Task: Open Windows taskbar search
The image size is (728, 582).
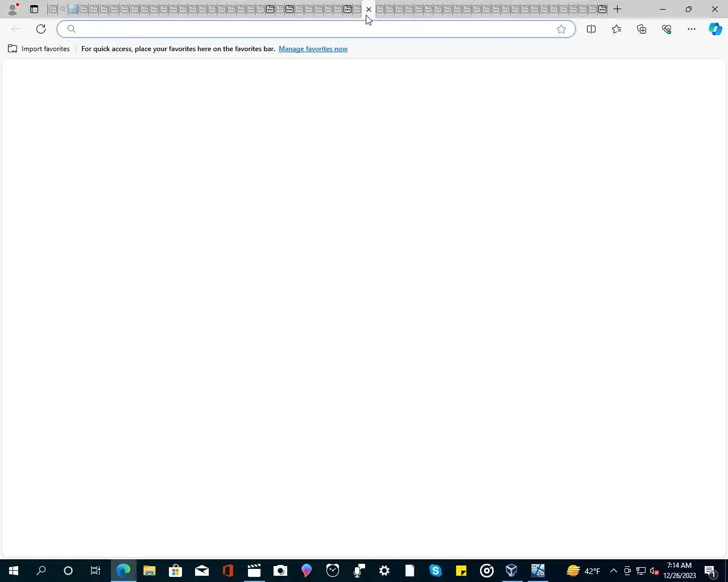Action: click(41, 571)
